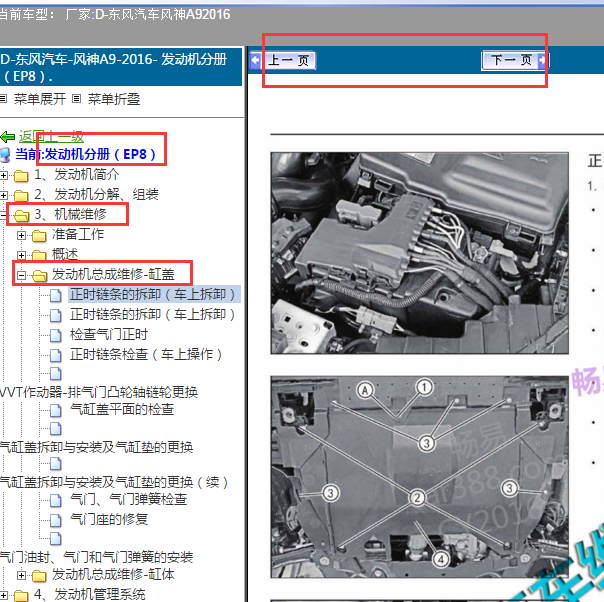Expand the 4、发动机管理系统 node
The image size is (604, 602).
tap(3, 595)
